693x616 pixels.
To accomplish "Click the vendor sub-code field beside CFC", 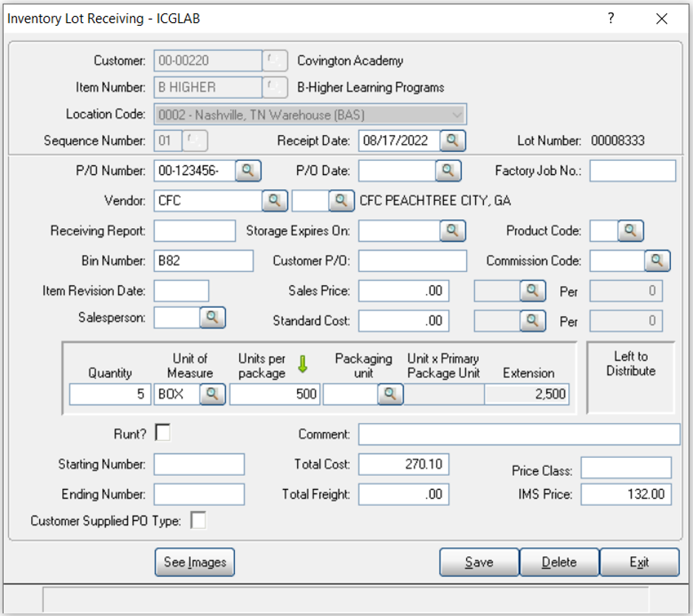I will click(x=310, y=201).
